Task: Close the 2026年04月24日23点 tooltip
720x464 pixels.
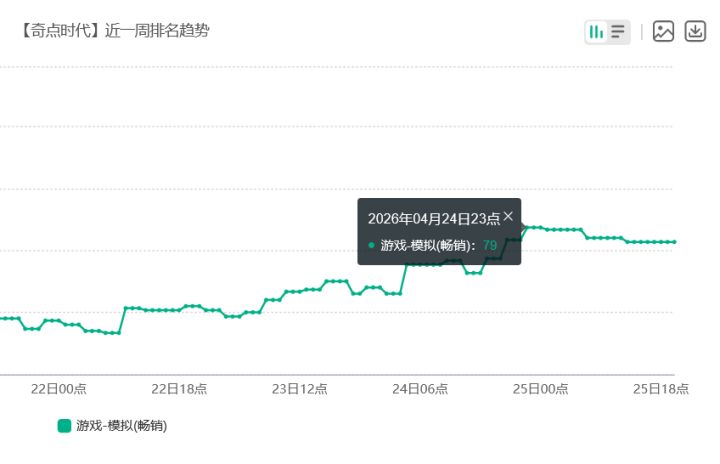Action: pos(508,216)
